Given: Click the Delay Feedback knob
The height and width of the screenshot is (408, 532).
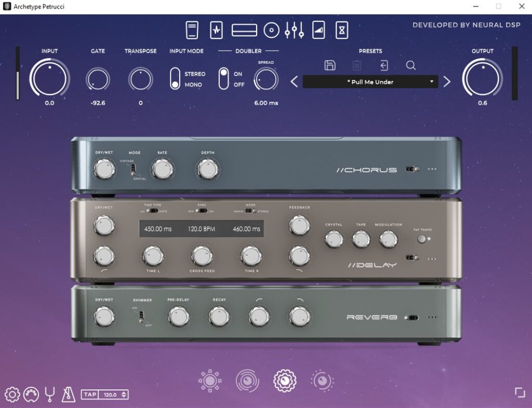Looking at the screenshot, I should click(x=299, y=225).
